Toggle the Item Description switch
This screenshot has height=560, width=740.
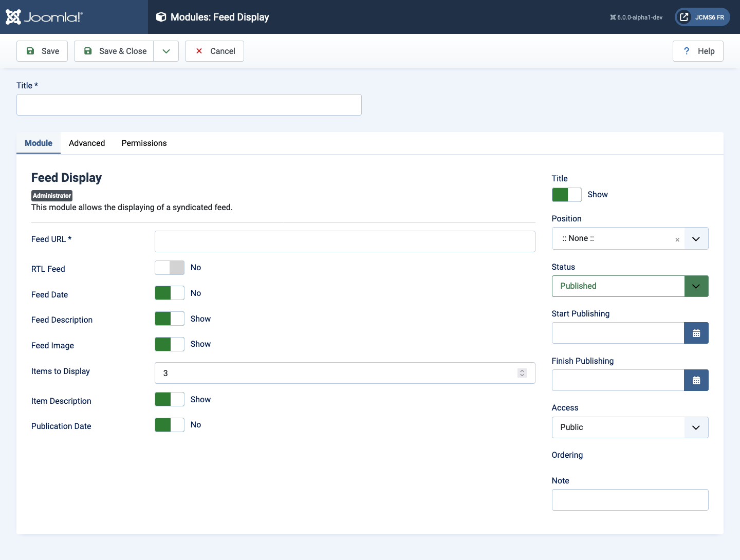170,399
